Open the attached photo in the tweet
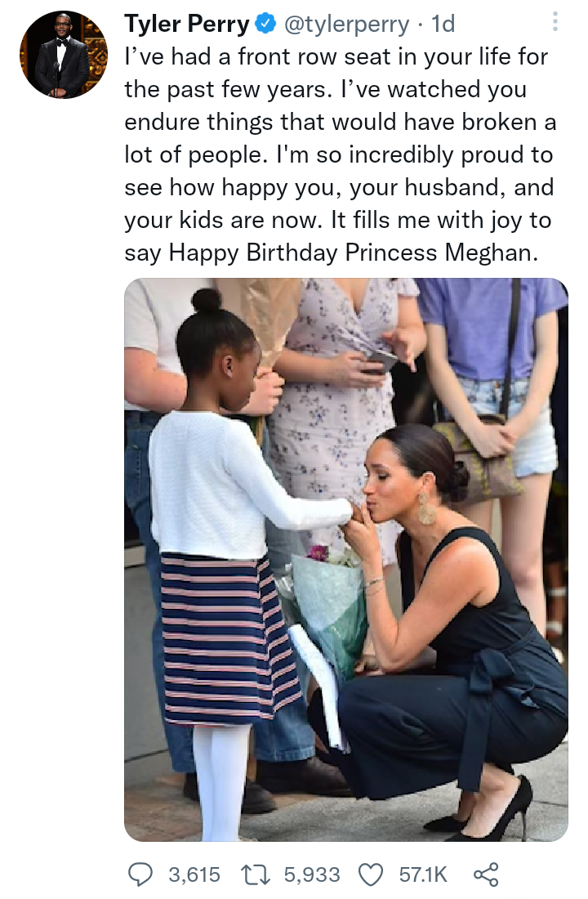 (345, 560)
